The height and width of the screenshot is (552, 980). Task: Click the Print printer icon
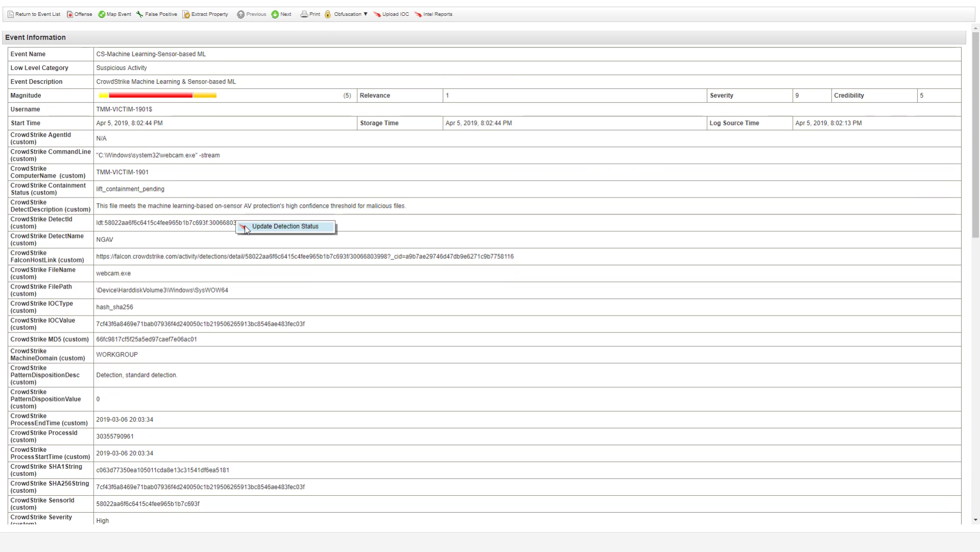tap(304, 14)
